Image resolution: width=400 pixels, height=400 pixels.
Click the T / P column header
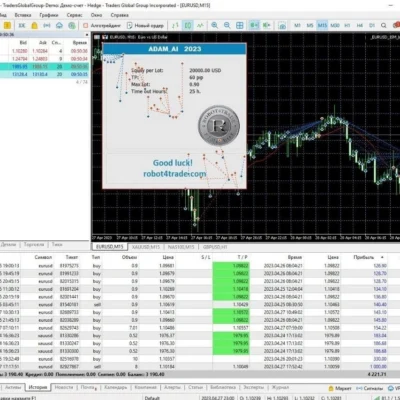click(x=242, y=257)
